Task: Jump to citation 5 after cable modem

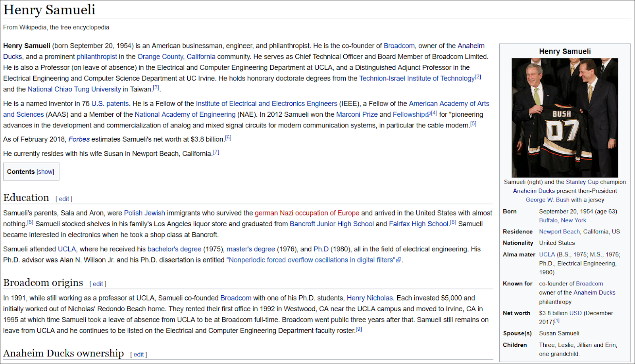Action: click(x=473, y=124)
